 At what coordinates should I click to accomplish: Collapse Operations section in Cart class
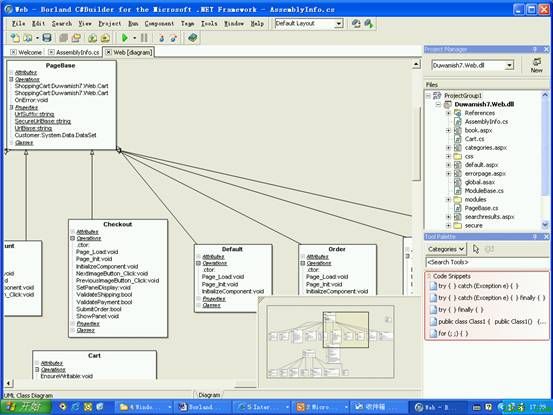coord(37,370)
